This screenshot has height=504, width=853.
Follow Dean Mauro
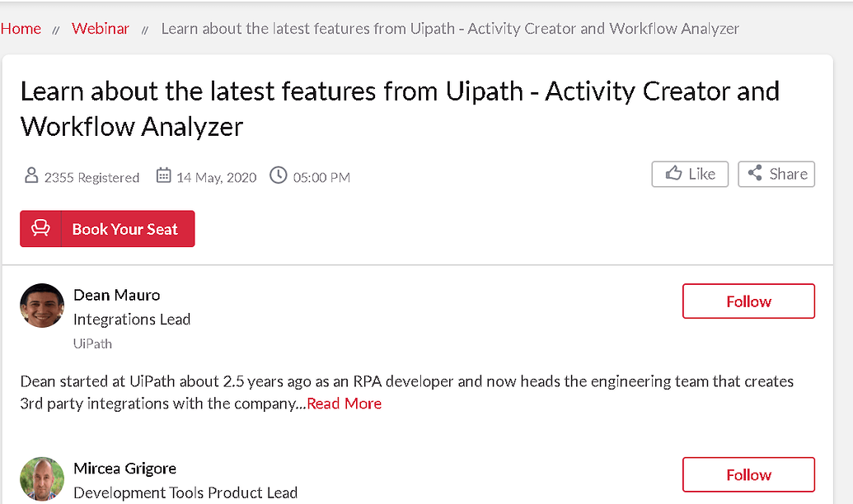tap(748, 301)
